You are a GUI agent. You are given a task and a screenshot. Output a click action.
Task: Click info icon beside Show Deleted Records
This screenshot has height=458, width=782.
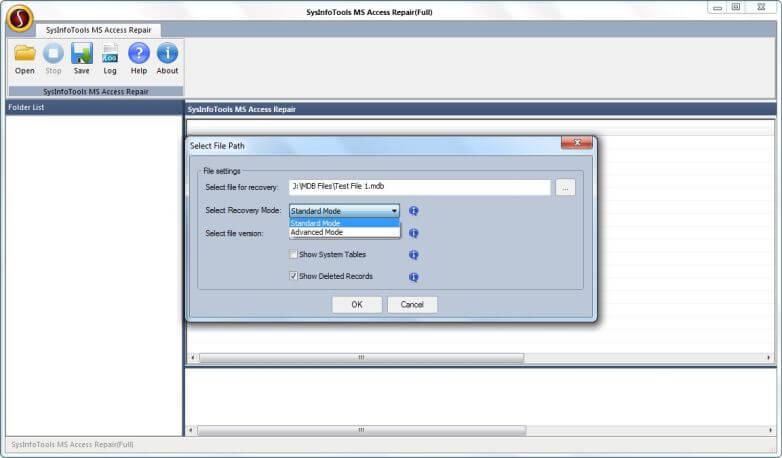pos(414,277)
